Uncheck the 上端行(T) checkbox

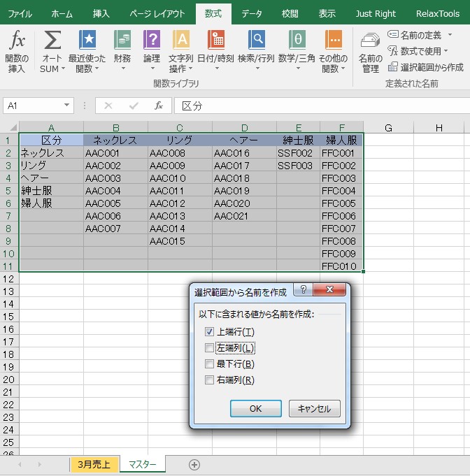tap(209, 332)
